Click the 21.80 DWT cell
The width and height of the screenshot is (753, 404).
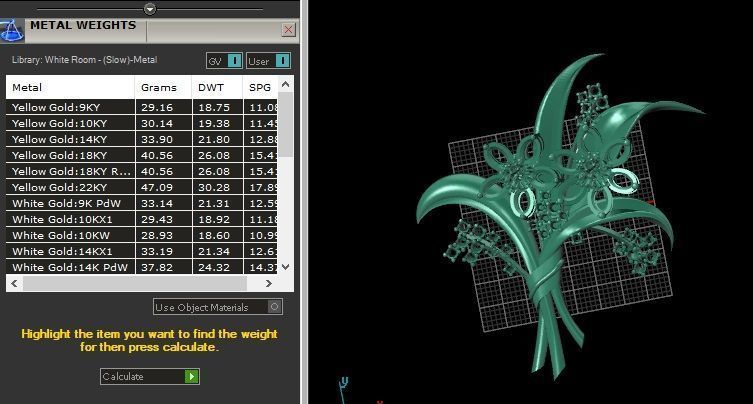218,139
